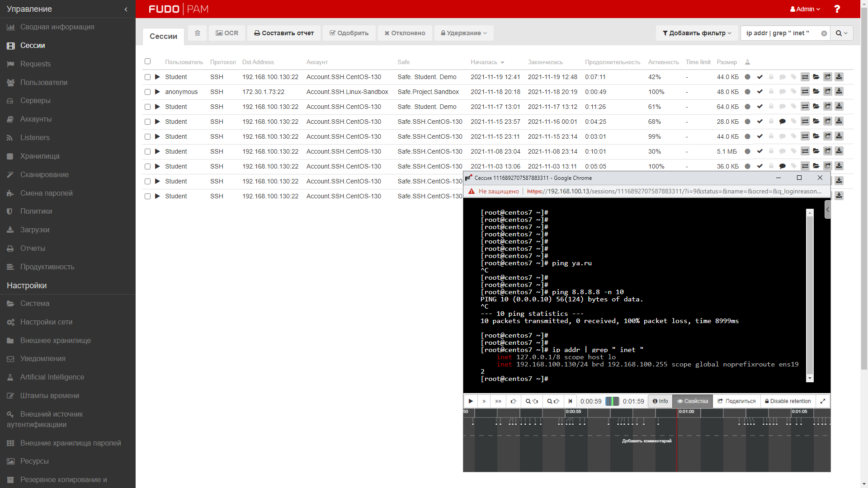Go to Политики in the sidebar menu
Viewport: 868px width, 488px height.
(36, 211)
